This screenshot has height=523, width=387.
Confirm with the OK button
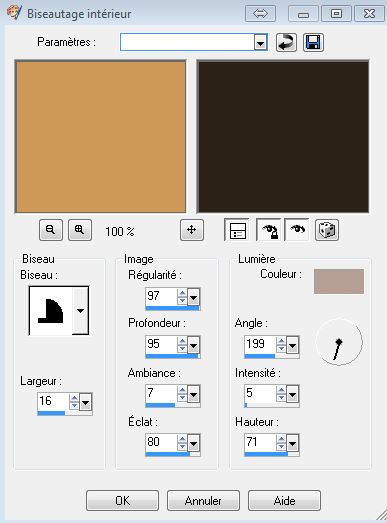(122, 500)
